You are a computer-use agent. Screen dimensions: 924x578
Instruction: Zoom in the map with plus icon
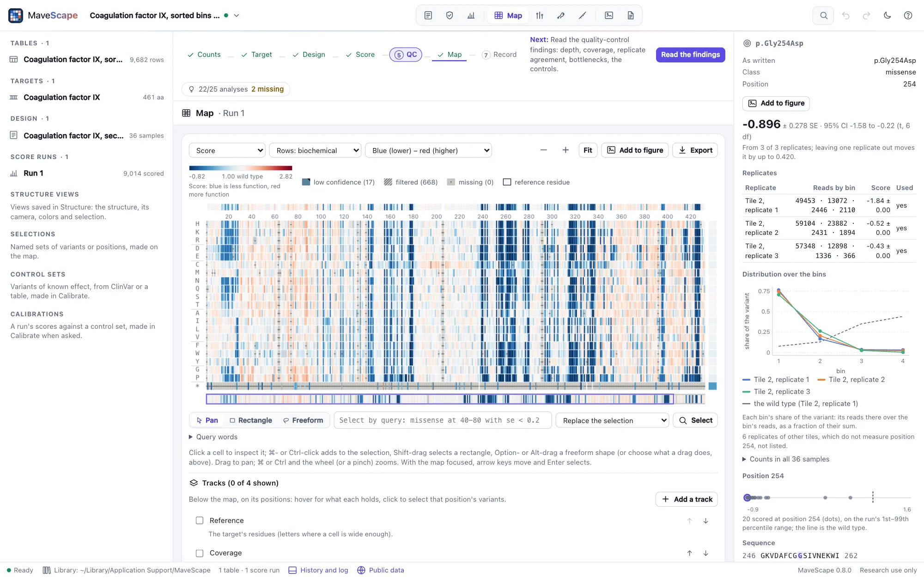click(x=565, y=150)
